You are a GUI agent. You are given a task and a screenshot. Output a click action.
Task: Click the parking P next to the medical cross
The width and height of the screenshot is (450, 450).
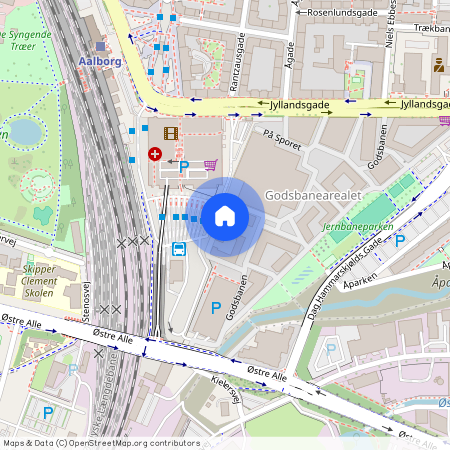pyautogui.click(x=184, y=167)
